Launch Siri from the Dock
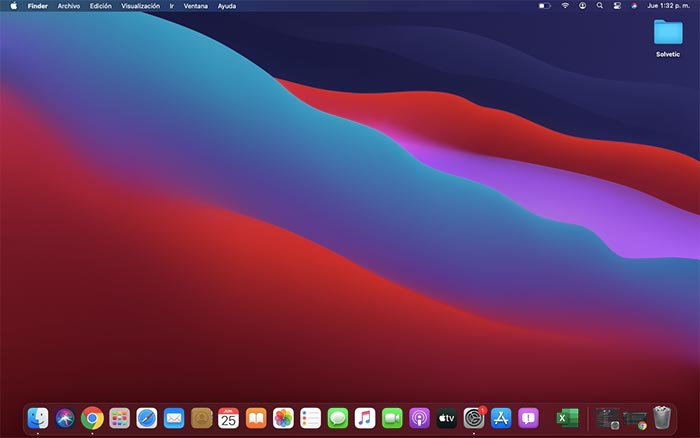 [65, 418]
